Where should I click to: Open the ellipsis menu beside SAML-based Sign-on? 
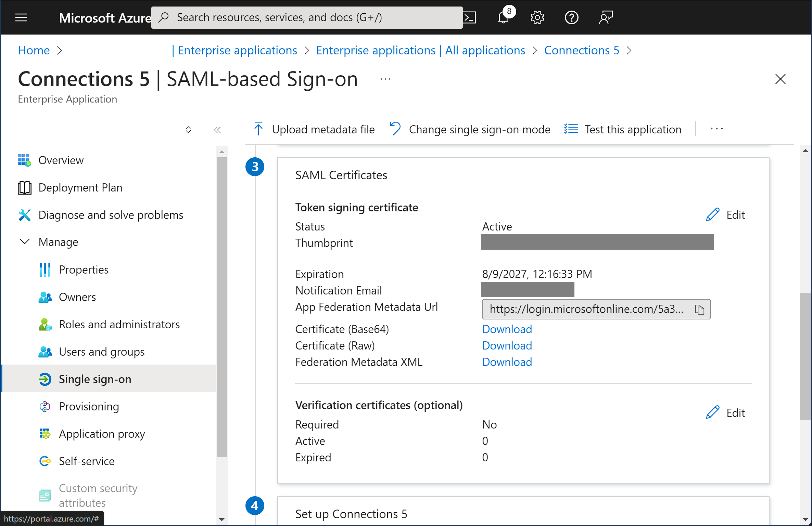(x=385, y=79)
